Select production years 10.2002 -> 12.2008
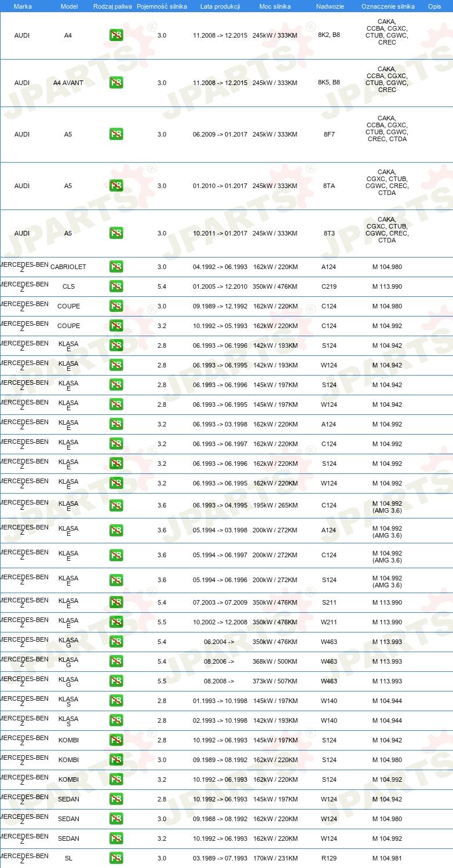Screen dimensions: 453x868 [220, 622]
